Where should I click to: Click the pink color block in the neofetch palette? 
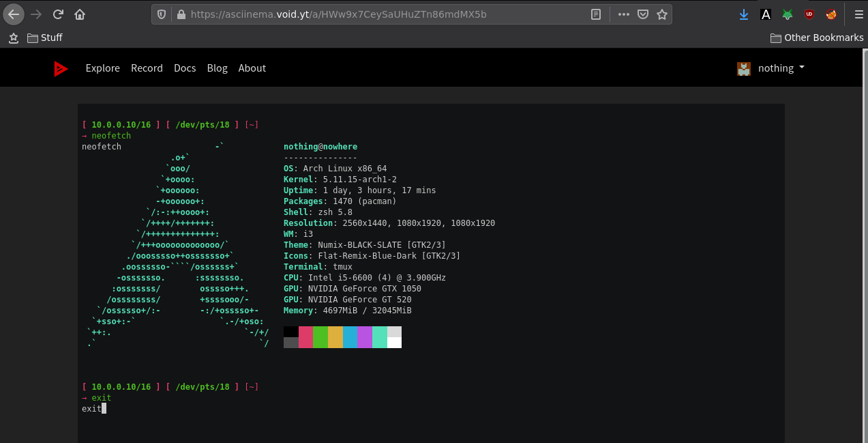tap(306, 337)
